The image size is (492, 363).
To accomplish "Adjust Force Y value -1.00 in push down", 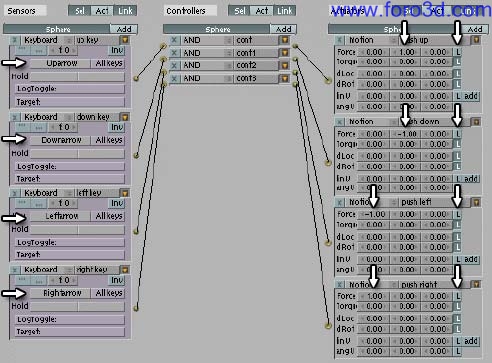I will pyautogui.click(x=406, y=134).
